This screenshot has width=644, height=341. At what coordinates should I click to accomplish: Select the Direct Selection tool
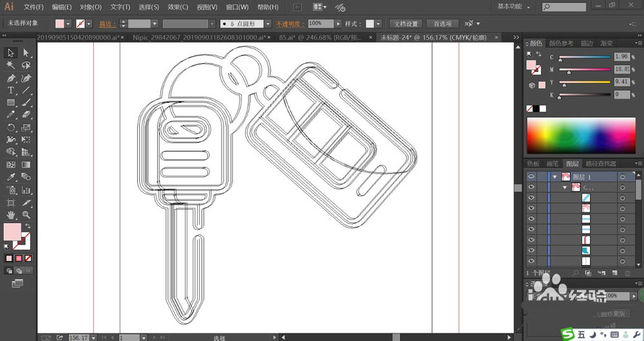26,53
